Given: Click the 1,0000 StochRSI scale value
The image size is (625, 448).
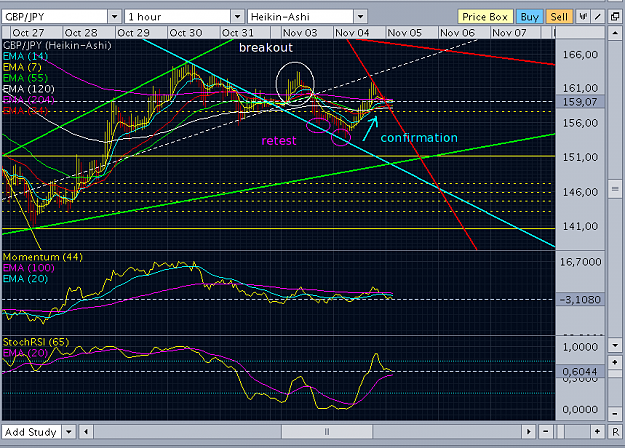Looking at the screenshot, I should (x=580, y=347).
